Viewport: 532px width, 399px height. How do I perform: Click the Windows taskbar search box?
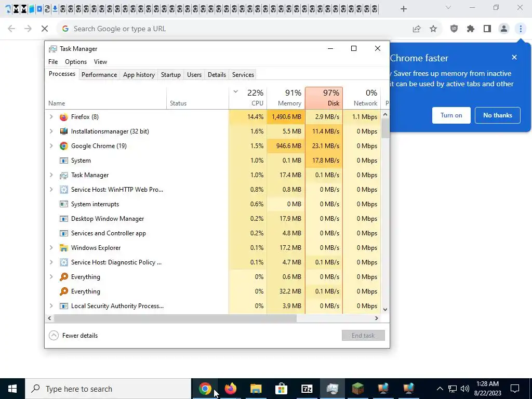108,389
